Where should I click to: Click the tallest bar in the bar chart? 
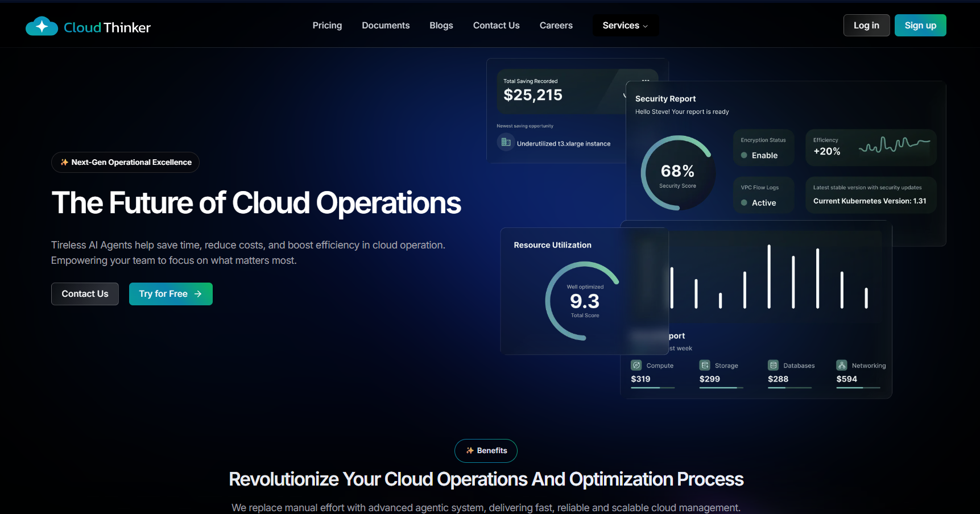(769, 276)
